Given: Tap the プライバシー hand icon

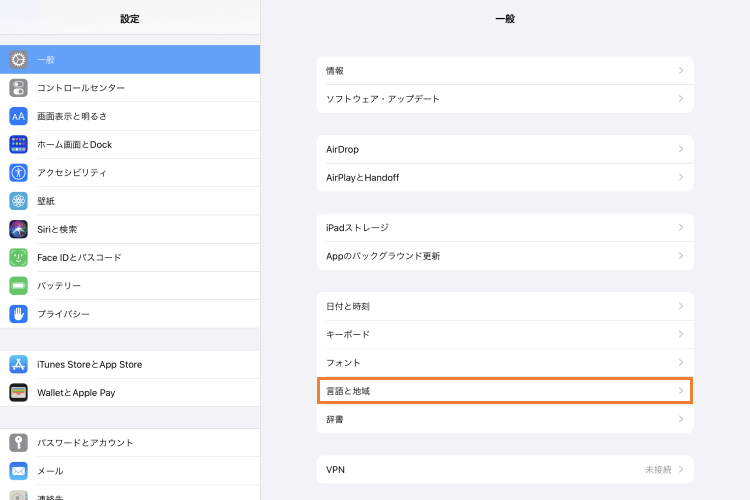Looking at the screenshot, I should pyautogui.click(x=18, y=314).
